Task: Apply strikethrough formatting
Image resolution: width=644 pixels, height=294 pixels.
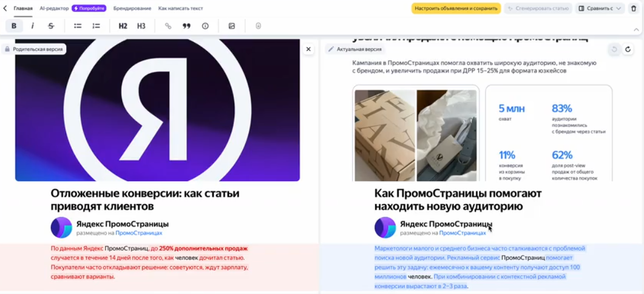Action: (51, 26)
